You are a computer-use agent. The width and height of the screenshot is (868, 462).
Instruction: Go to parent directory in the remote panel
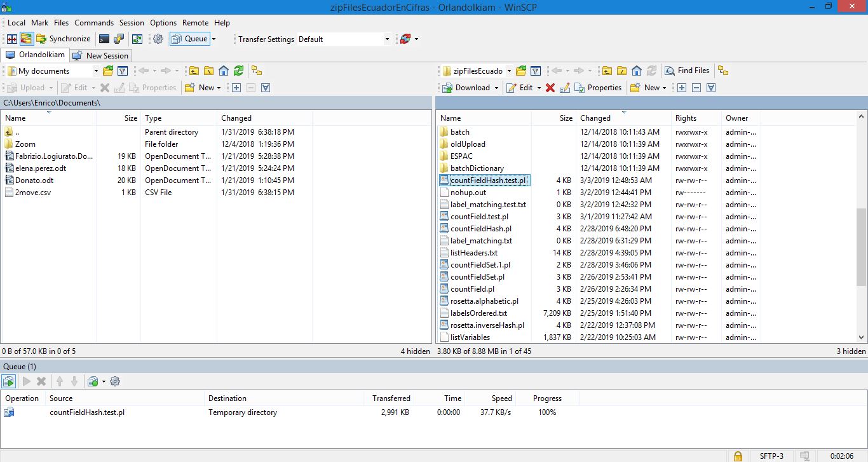click(607, 71)
